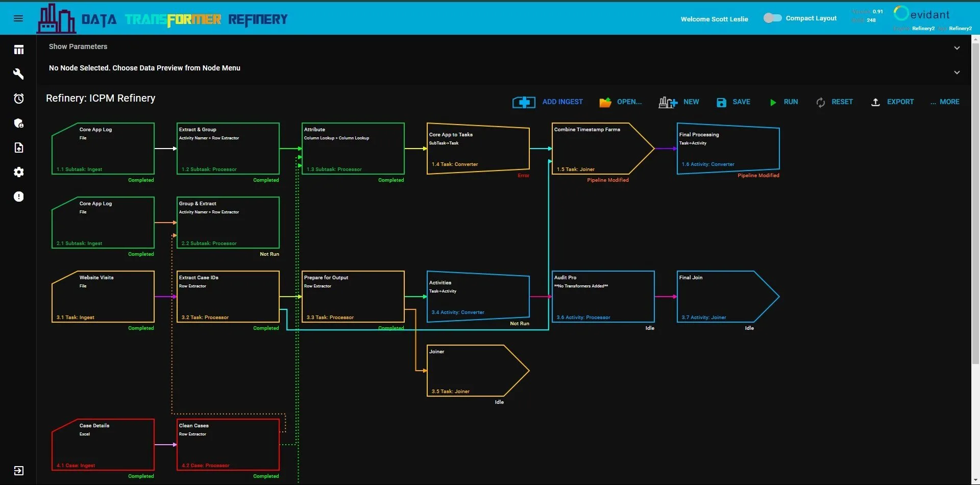
Task: Open the hamburger menu in header
Action: 18,18
